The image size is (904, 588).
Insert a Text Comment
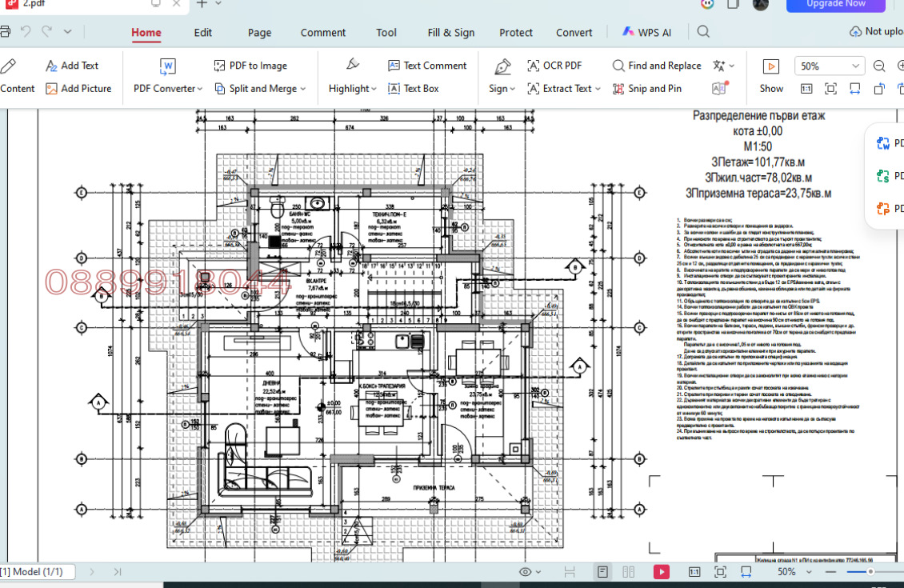(x=427, y=66)
